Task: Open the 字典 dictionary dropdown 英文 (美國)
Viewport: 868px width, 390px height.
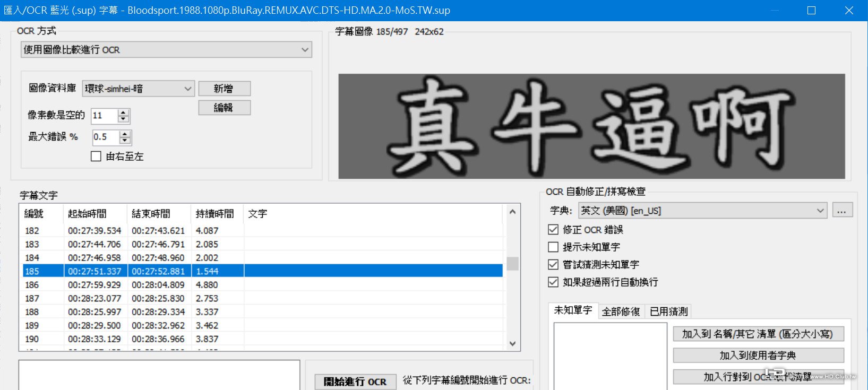Action: pyautogui.click(x=702, y=211)
